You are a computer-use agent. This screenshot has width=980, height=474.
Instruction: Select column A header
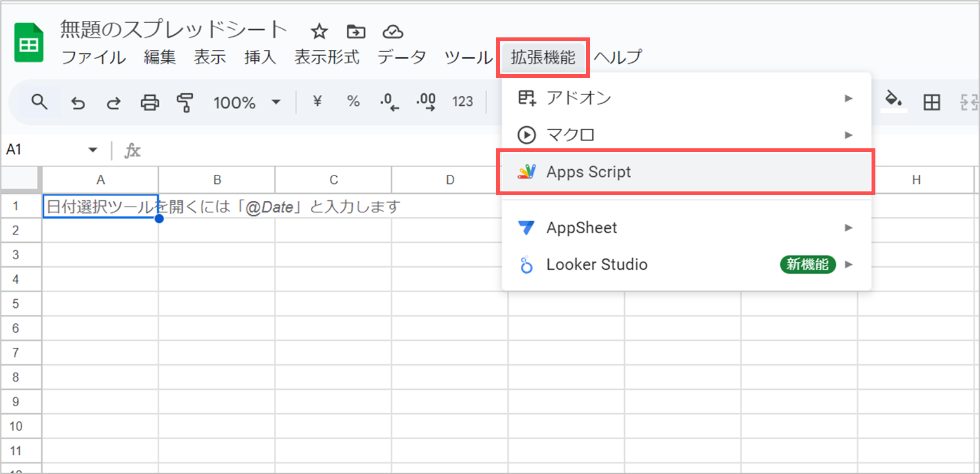(100, 179)
